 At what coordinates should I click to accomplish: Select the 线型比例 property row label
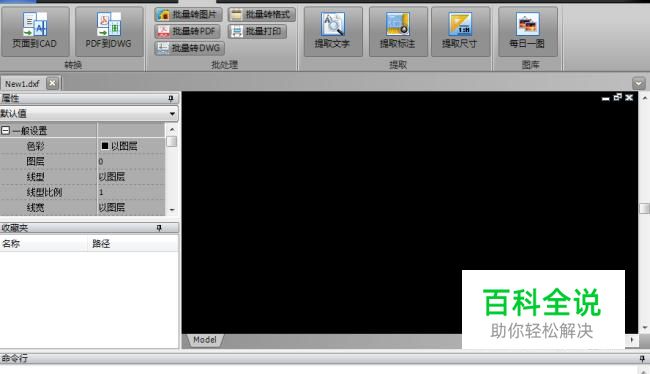(44, 192)
